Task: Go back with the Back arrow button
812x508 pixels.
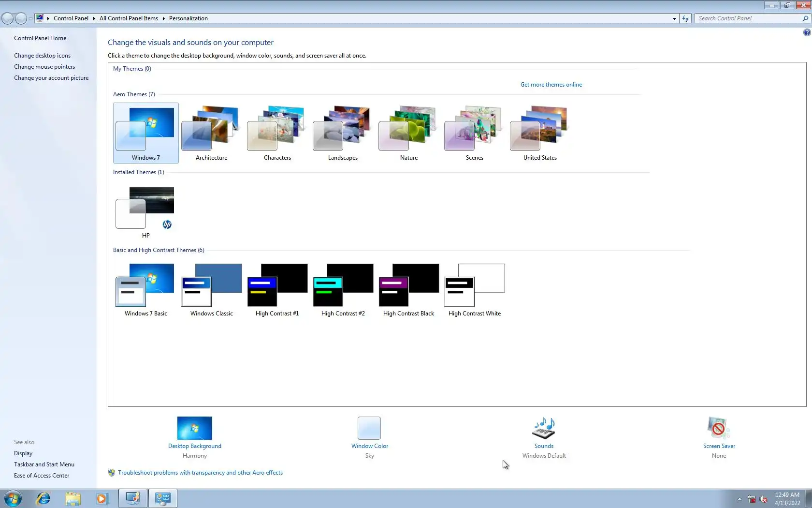Action: coord(8,18)
